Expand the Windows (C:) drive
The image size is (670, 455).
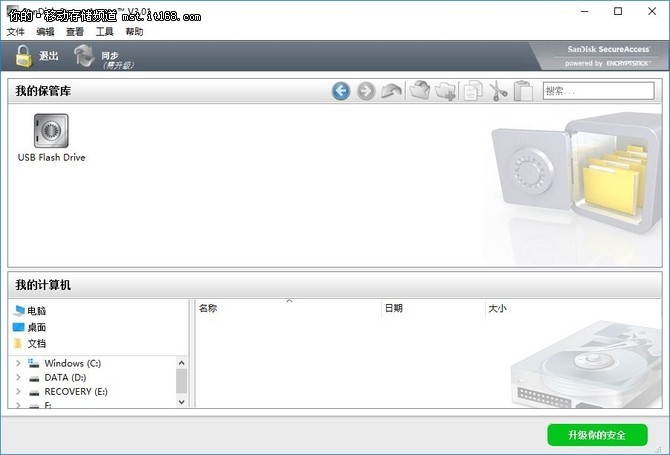[x=18, y=363]
